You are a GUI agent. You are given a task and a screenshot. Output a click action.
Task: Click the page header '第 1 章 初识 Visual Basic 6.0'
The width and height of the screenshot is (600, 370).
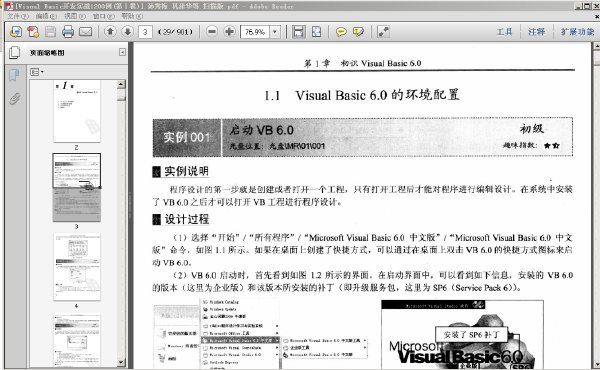pyautogui.click(x=362, y=64)
